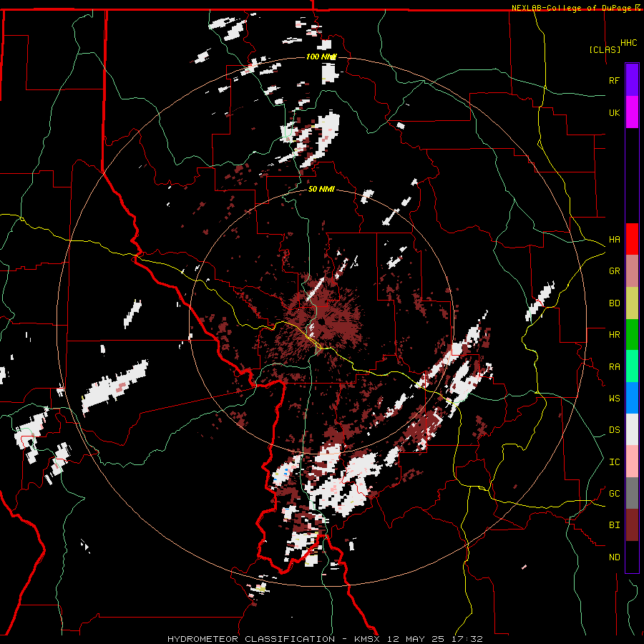Click the DS legend label
The height and width of the screenshot is (644, 644).
[615, 429]
